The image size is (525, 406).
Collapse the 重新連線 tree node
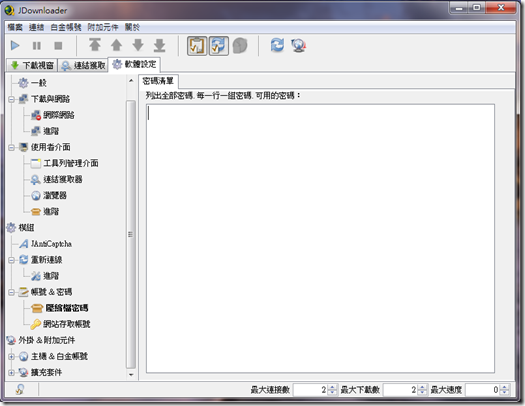point(12,260)
